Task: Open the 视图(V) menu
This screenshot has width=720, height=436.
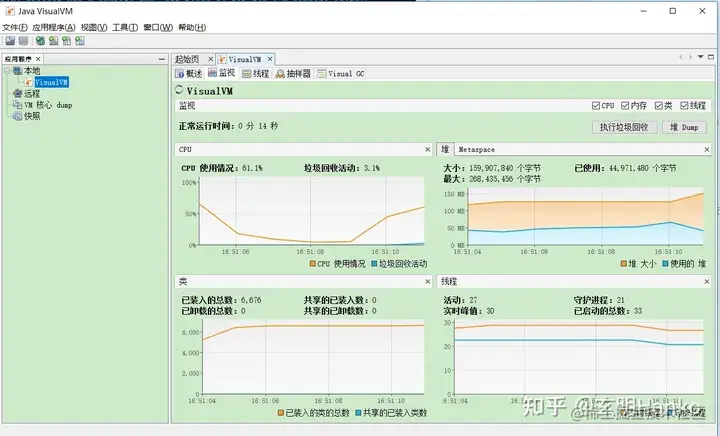Action: [94, 28]
